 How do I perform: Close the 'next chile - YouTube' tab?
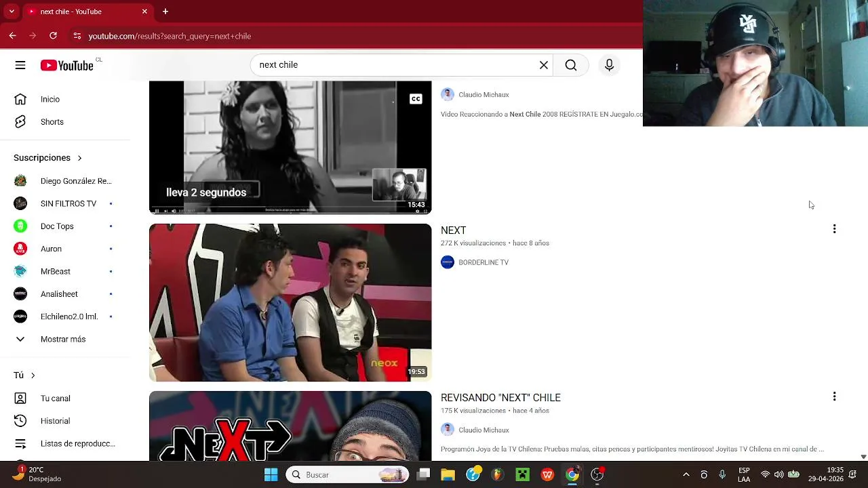click(x=144, y=12)
